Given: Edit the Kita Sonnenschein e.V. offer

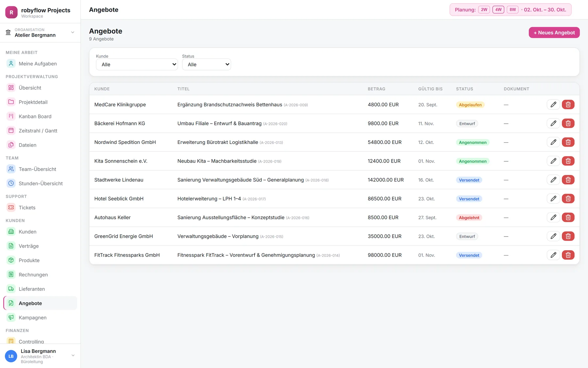Looking at the screenshot, I should (553, 161).
